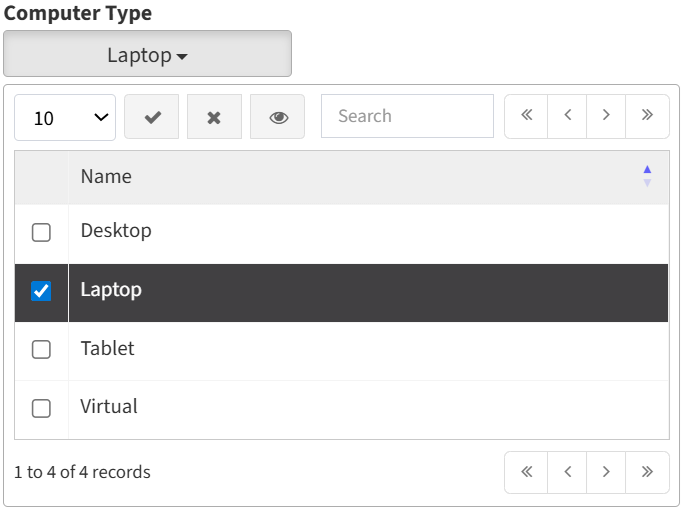Jump to last page in bottom pager
The image size is (683, 510).
[648, 472]
